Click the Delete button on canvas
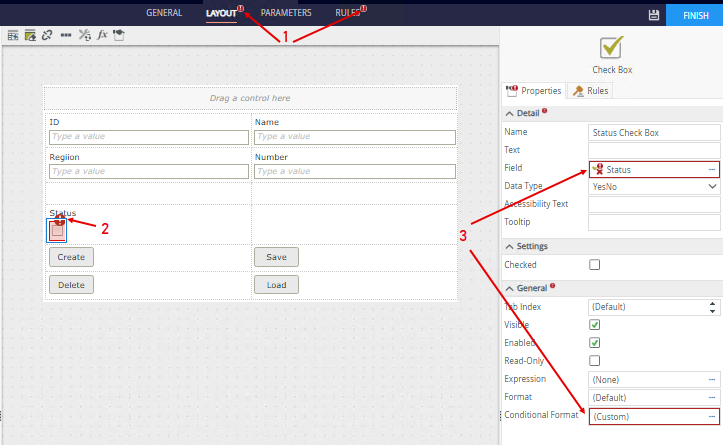Image resolution: width=723 pixels, height=445 pixels. point(71,285)
